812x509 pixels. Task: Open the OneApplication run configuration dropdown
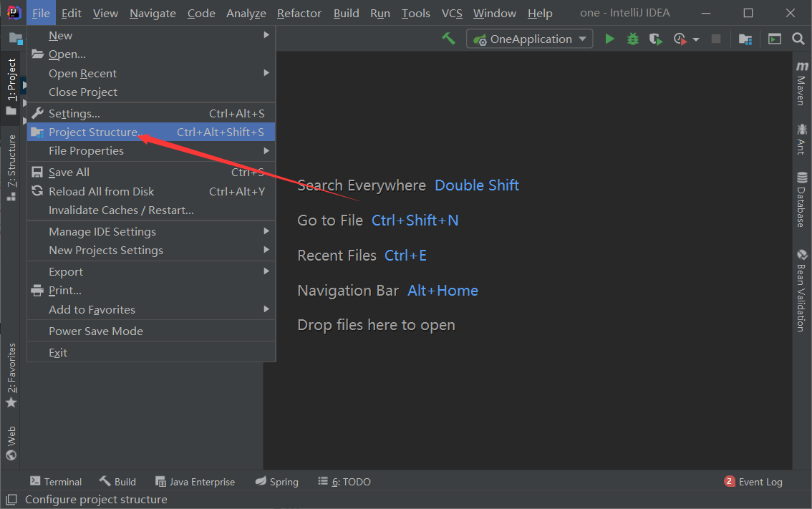click(x=529, y=39)
